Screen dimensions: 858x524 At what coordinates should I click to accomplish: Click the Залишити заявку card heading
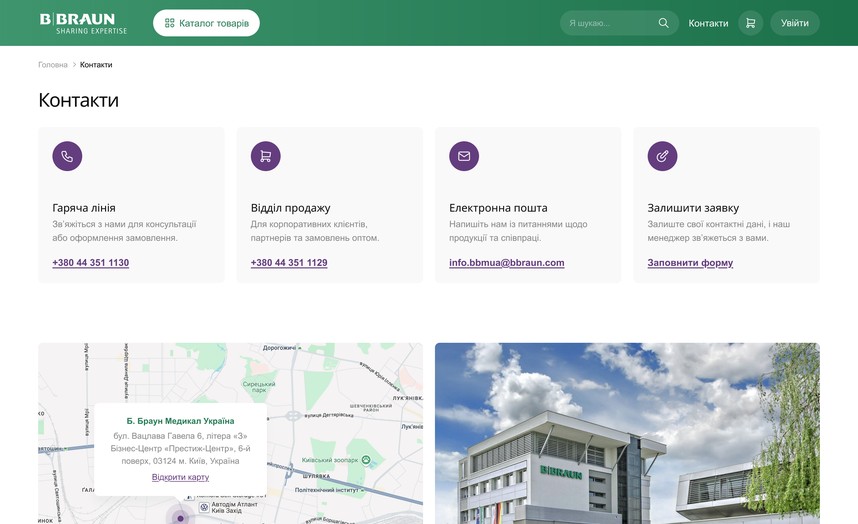(x=693, y=208)
